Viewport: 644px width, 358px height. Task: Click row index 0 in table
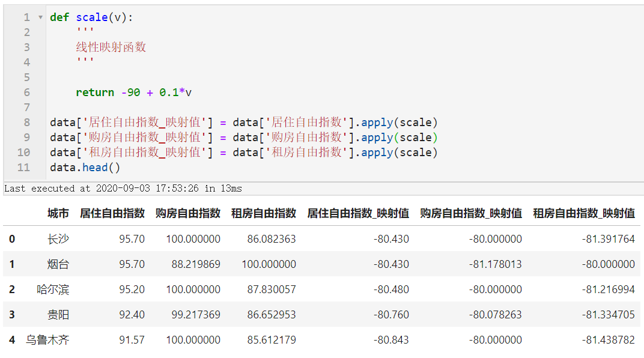(x=12, y=239)
